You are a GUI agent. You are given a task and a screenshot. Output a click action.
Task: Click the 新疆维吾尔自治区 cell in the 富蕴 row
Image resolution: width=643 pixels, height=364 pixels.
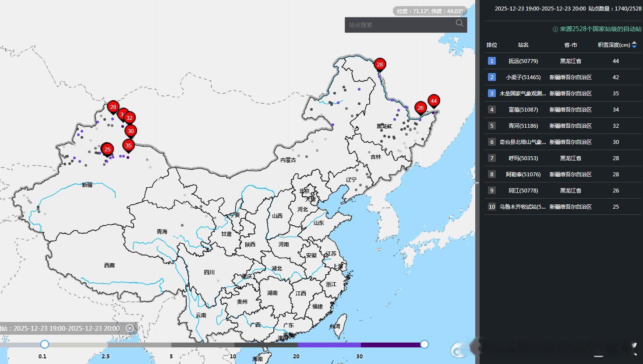(571, 110)
